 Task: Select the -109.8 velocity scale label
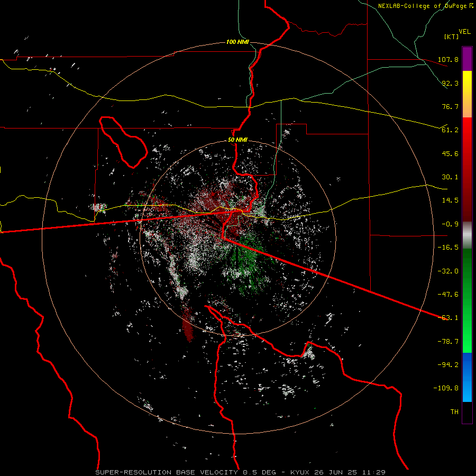[x=446, y=388]
